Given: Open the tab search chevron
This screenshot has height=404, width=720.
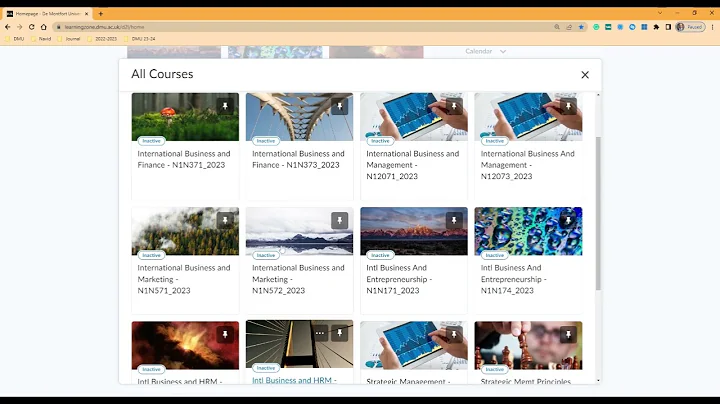Looking at the screenshot, I should 660,13.
